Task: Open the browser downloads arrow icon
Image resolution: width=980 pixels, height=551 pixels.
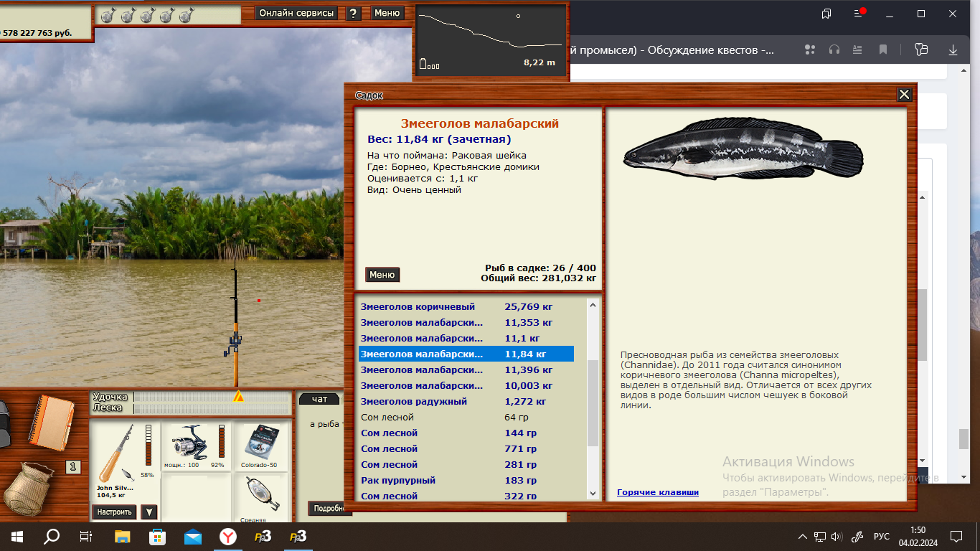Action: pos(953,50)
